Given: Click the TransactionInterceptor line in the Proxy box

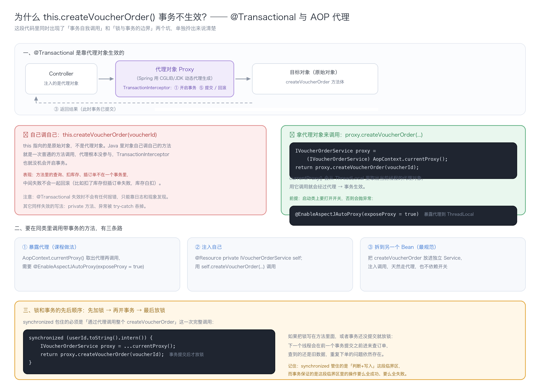Looking at the screenshot, I should pyautogui.click(x=175, y=88).
